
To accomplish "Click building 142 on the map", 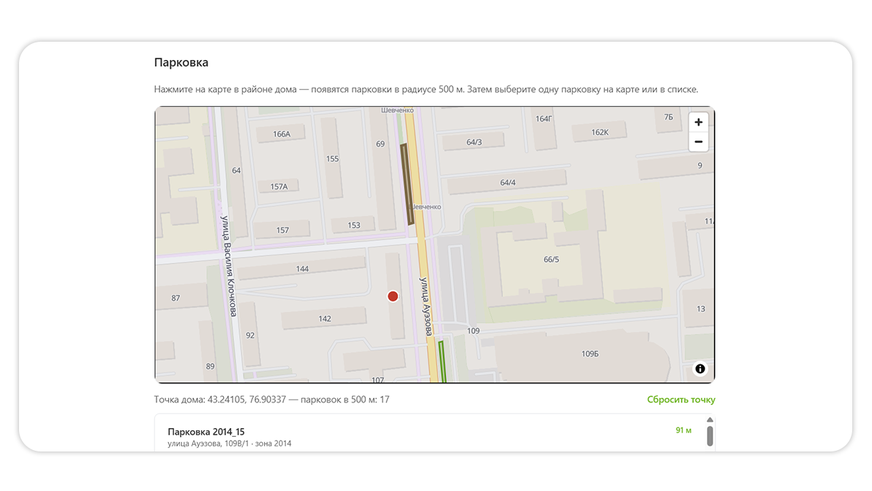I will (324, 319).
